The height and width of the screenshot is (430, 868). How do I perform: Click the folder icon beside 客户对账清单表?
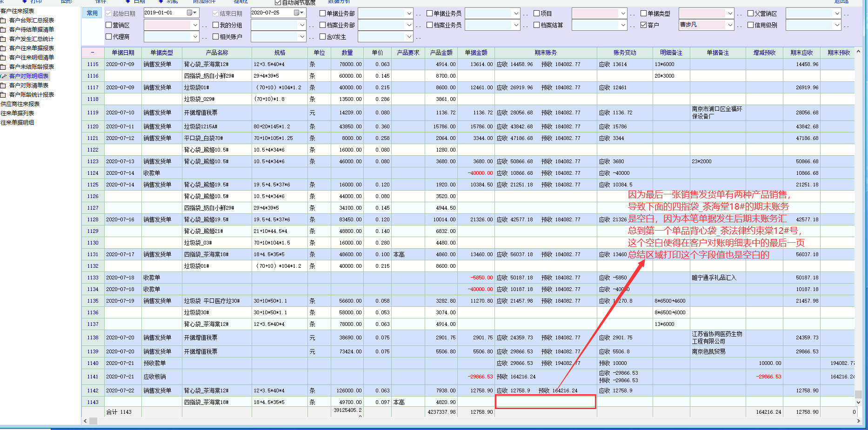click(x=3, y=86)
